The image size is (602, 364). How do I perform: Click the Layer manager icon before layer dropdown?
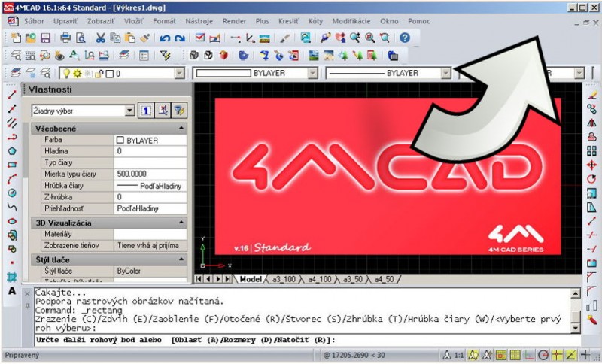16,73
